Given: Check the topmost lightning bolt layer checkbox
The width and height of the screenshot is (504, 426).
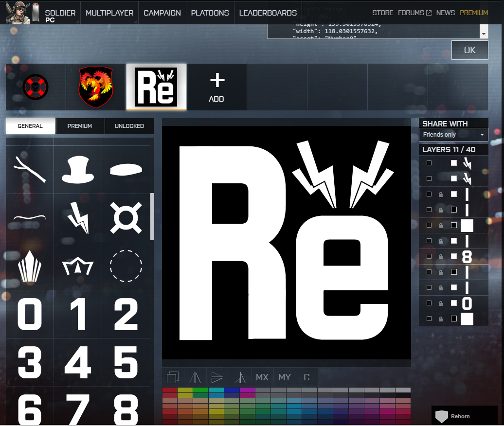Looking at the screenshot, I should [429, 163].
